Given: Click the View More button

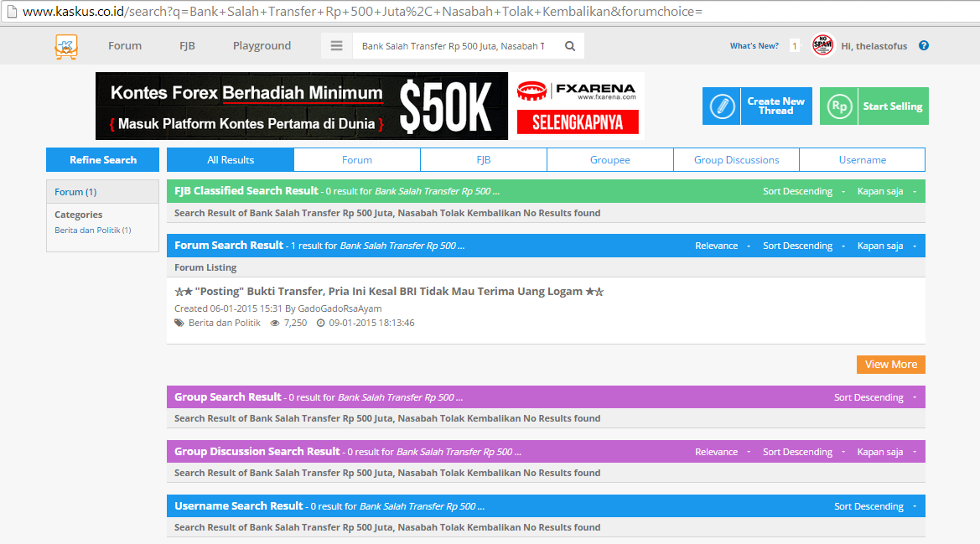Looking at the screenshot, I should tap(890, 364).
